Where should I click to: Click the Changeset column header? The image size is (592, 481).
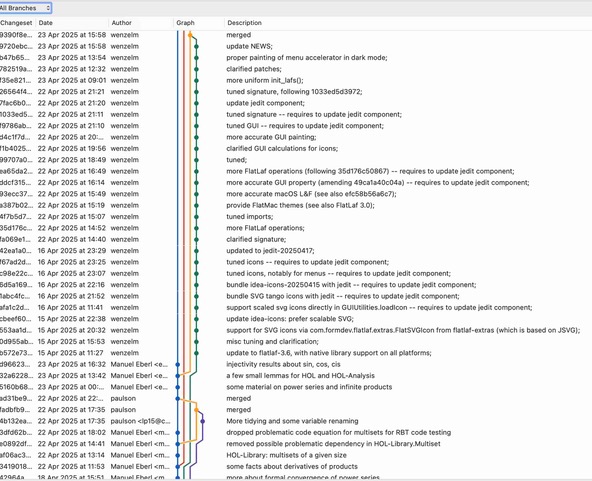(x=16, y=23)
